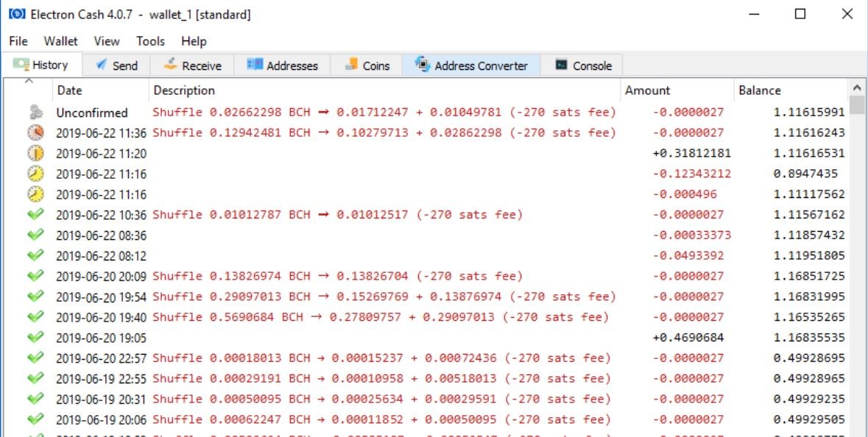Click the green checkmark for 2019-06-22 08:36
Screen dimensions: 868x437
point(35,235)
